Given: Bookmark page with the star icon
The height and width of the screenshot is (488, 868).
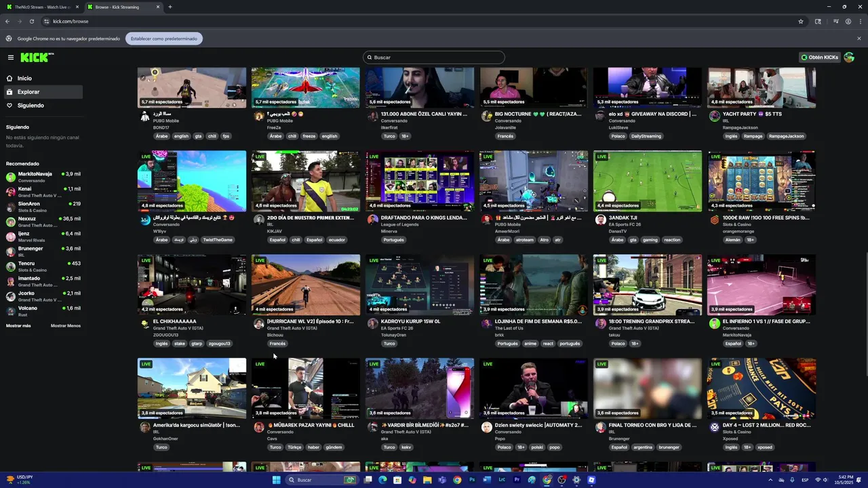Looking at the screenshot, I should [x=801, y=22].
